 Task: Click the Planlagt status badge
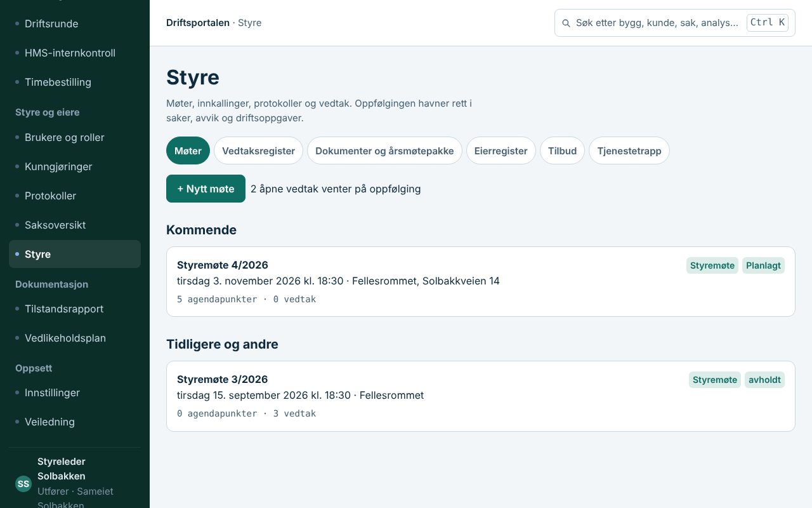click(763, 265)
